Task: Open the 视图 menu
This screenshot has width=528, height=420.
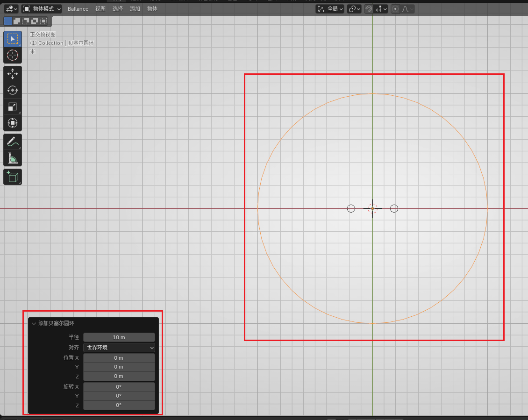Action: pos(100,9)
